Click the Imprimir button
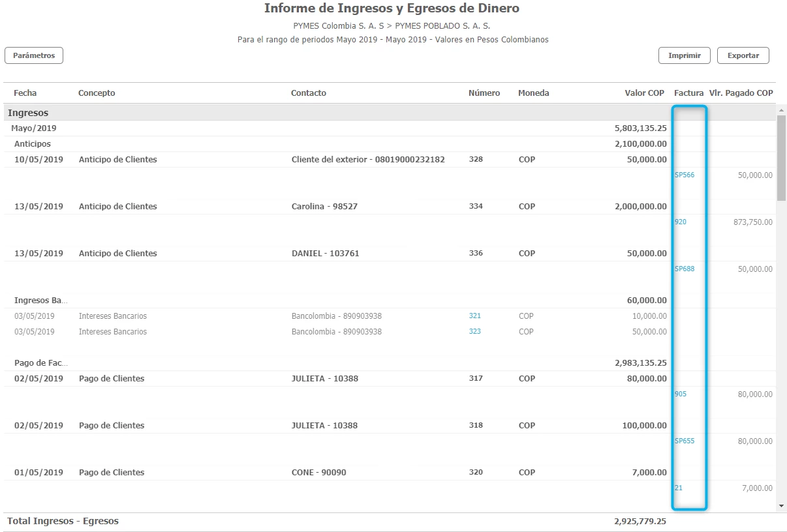The height and width of the screenshot is (532, 787). [x=684, y=55]
